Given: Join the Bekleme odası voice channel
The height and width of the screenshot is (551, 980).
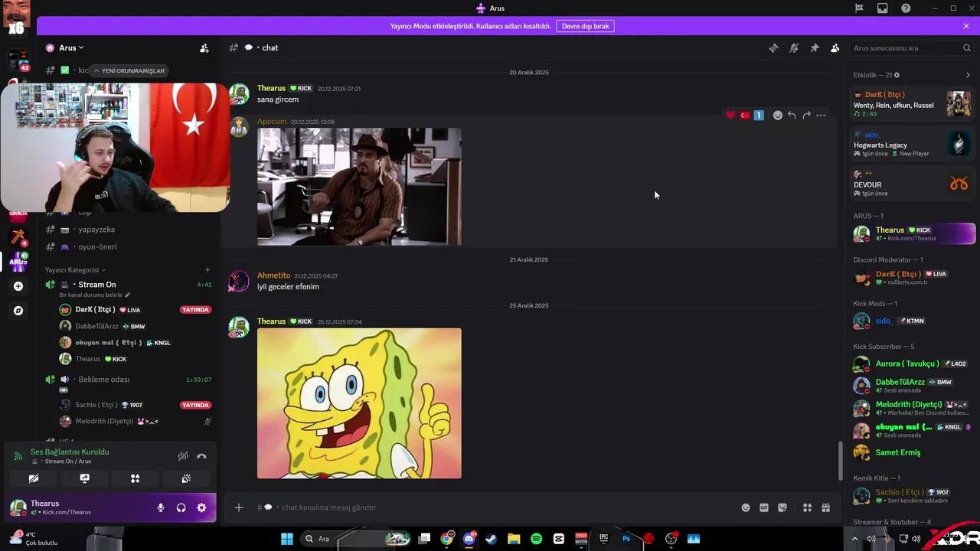Looking at the screenshot, I should point(103,380).
